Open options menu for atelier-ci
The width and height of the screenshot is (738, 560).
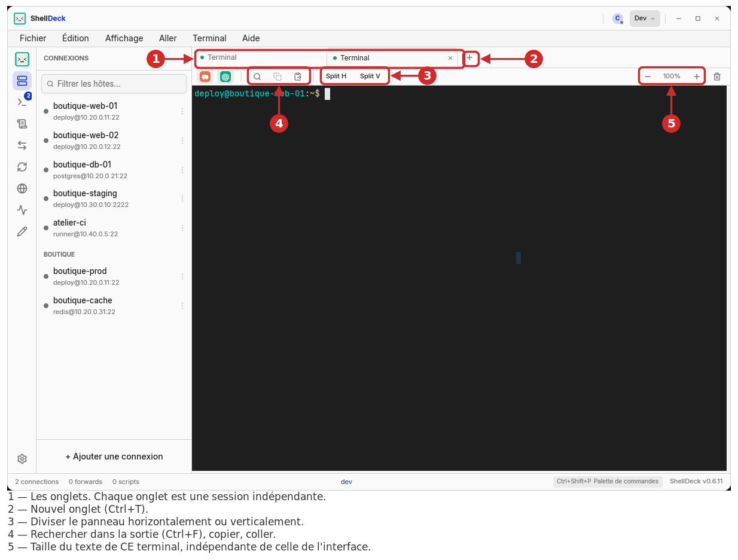(x=182, y=228)
